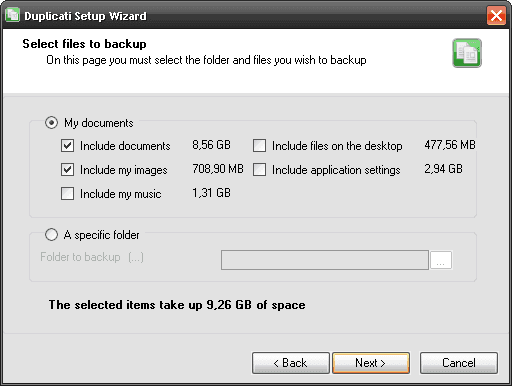This screenshot has height=386, width=512.
Task: Uncheck the Include my images checkbox
Action: coord(68,170)
